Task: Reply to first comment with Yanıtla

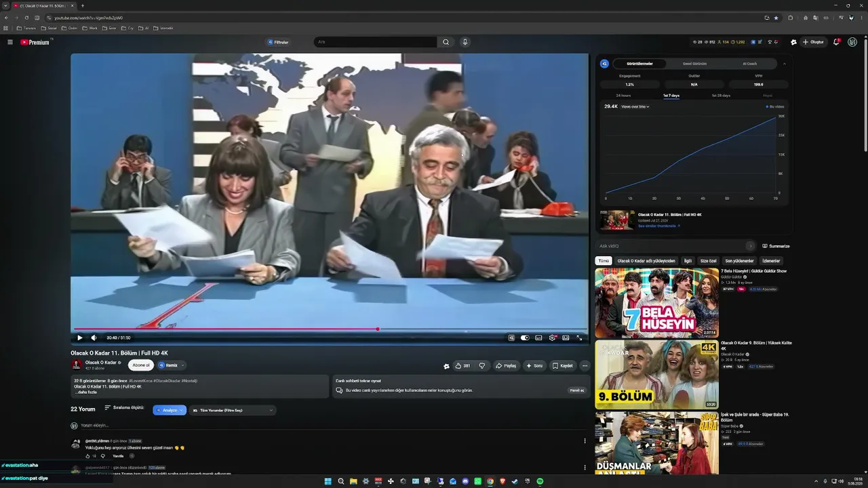Action: (x=118, y=456)
